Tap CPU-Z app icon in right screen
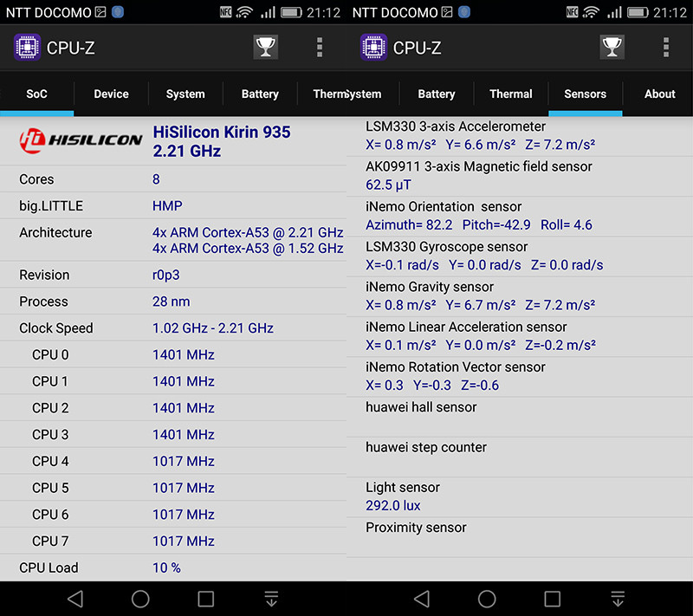Viewport: 693px width, 616px height. tap(373, 47)
